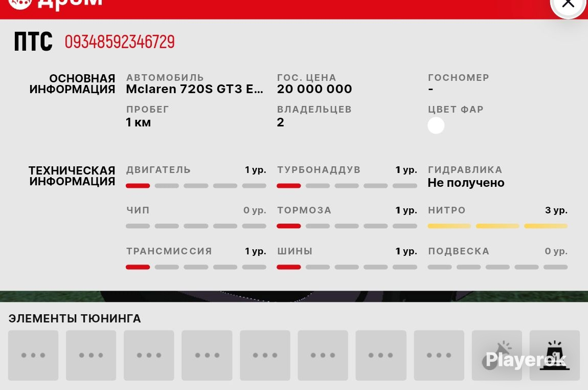Open the sixth empty tuning slot
Image resolution: width=588 pixels, height=390 pixels.
coord(323,355)
